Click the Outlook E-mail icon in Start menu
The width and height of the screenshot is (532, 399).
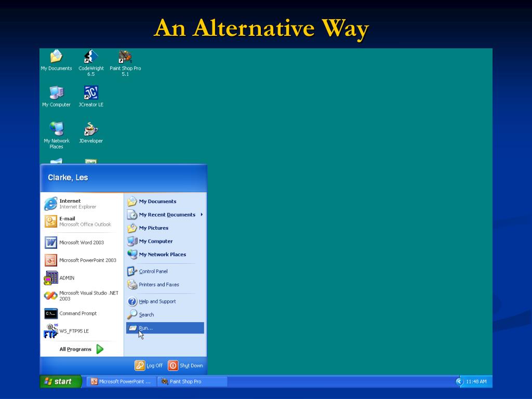click(x=50, y=221)
